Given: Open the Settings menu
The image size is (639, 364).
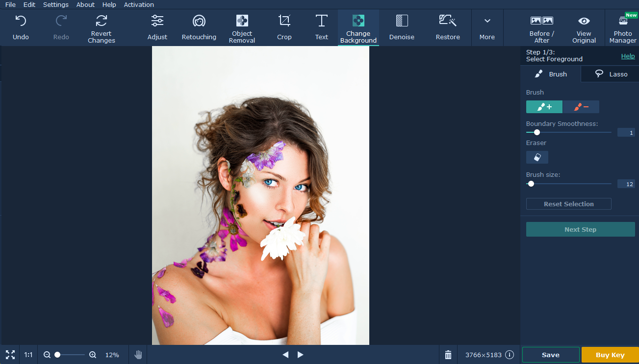Looking at the screenshot, I should pyautogui.click(x=56, y=4).
